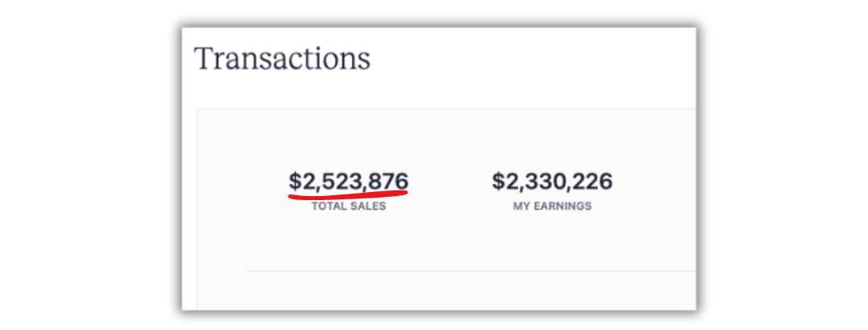Click the empty space between the two amounts
The width and height of the screenshot is (868, 330).
pos(450,182)
